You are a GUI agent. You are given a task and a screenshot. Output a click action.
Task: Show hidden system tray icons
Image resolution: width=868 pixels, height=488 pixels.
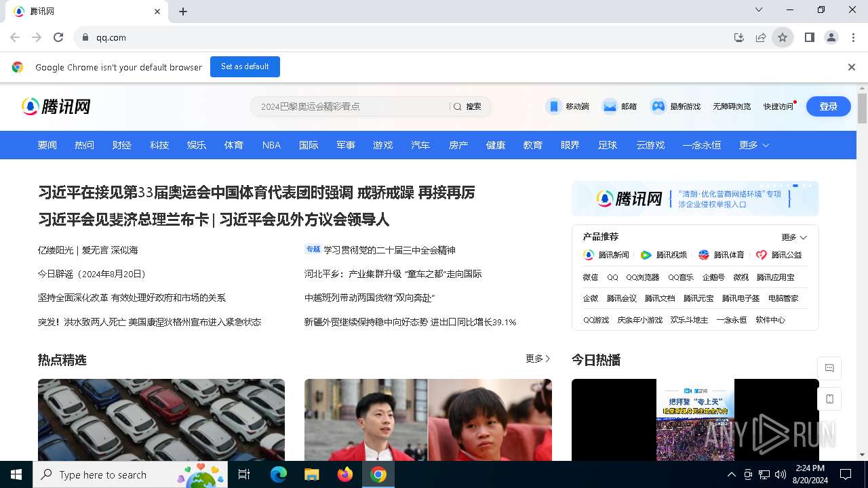pyautogui.click(x=731, y=474)
